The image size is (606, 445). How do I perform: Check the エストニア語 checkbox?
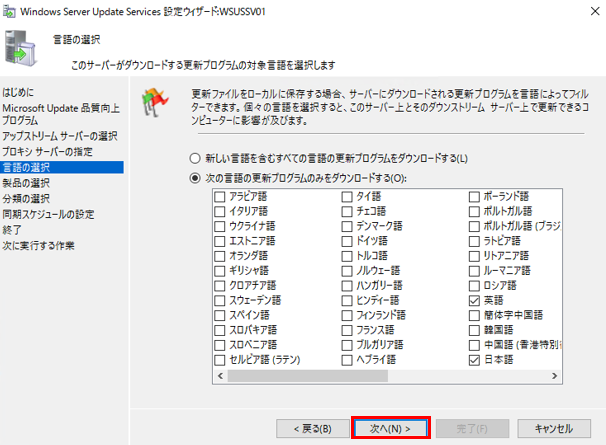(220, 241)
